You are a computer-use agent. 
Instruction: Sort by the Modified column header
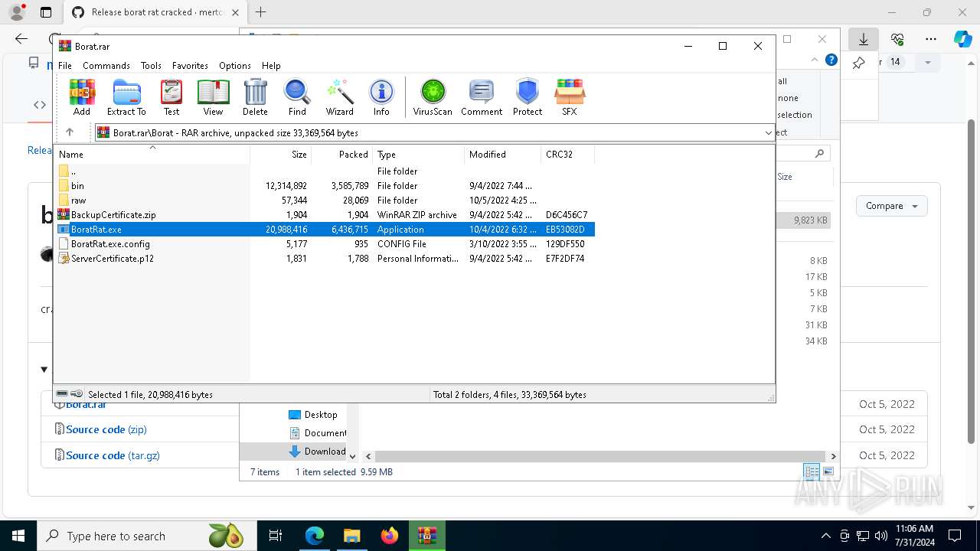(503, 155)
